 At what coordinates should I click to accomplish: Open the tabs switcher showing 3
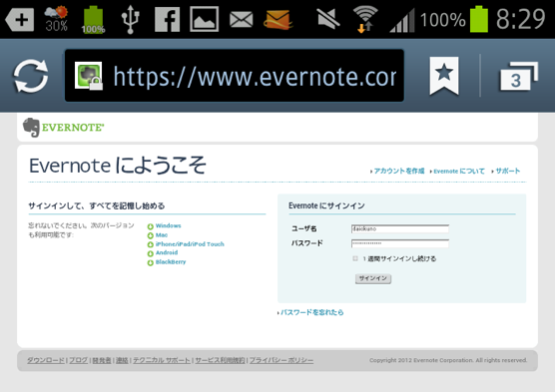[518, 77]
